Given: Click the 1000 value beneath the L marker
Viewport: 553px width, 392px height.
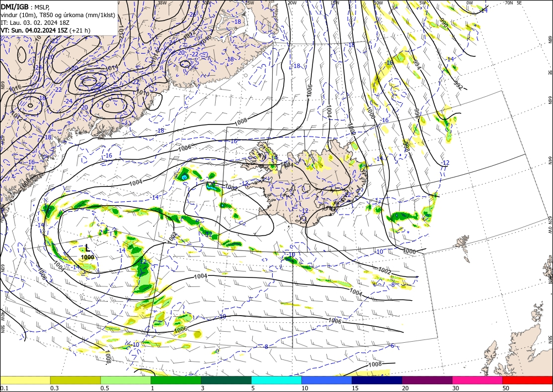Looking at the screenshot, I should pos(87,257).
